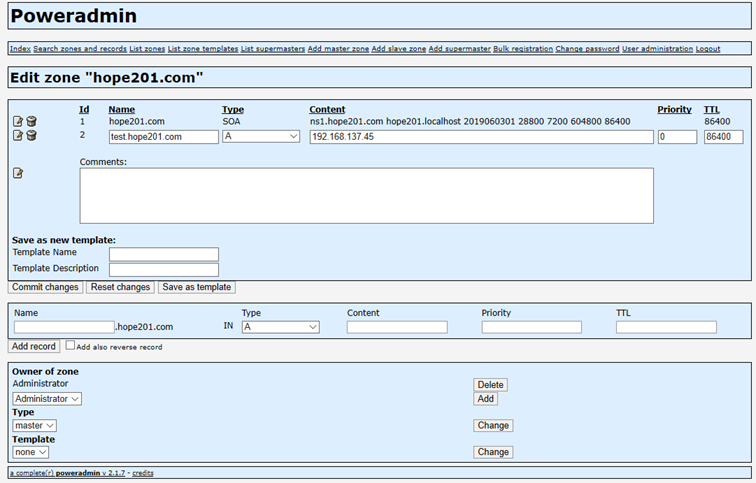The image size is (756, 483).
Task: Open Type dropdown in the add record form
Action: pyautogui.click(x=281, y=327)
